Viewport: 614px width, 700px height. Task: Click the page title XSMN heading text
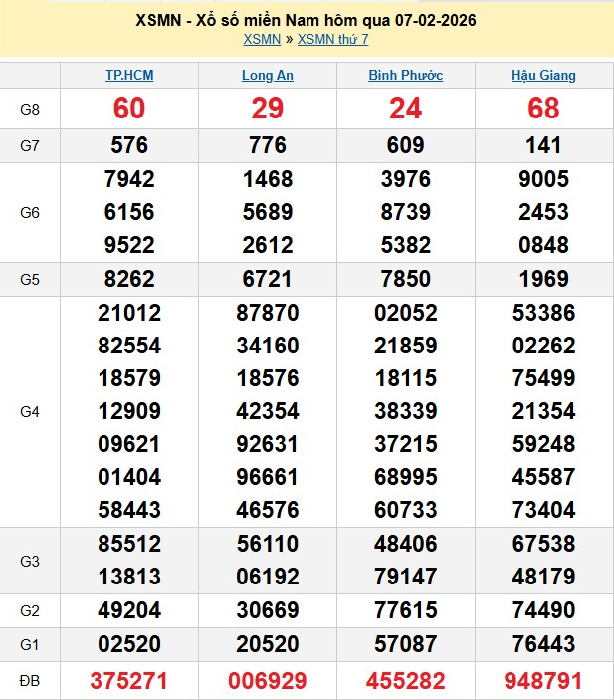tap(306, 20)
